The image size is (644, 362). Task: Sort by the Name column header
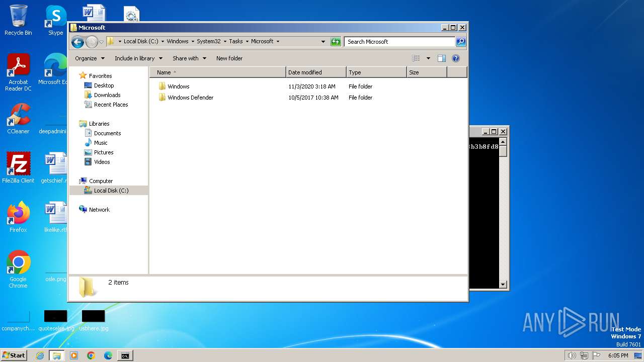(x=217, y=72)
